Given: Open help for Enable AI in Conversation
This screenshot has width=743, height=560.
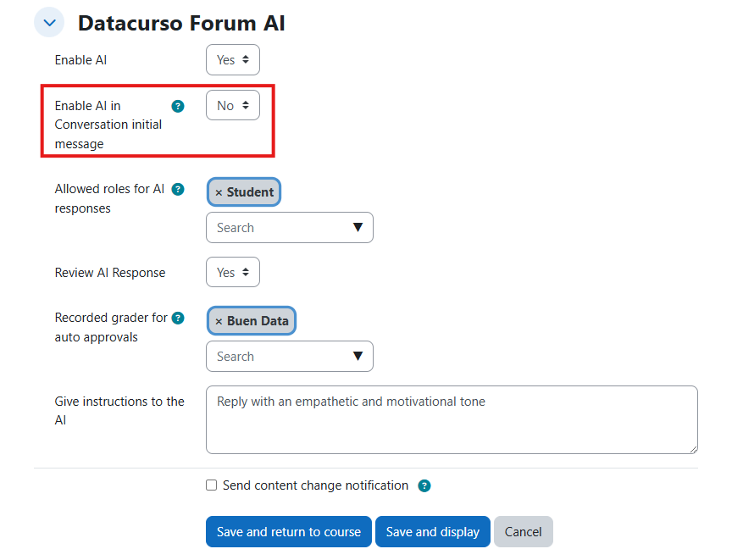Looking at the screenshot, I should [x=178, y=106].
